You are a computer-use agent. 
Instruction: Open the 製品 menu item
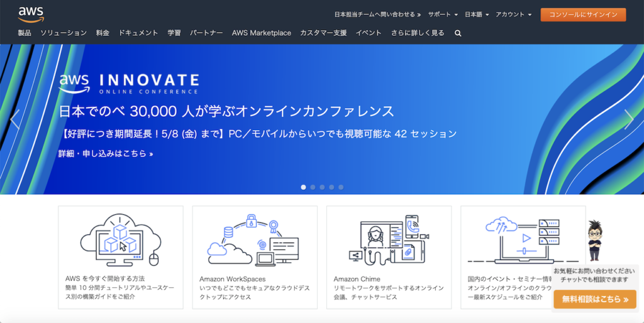25,33
